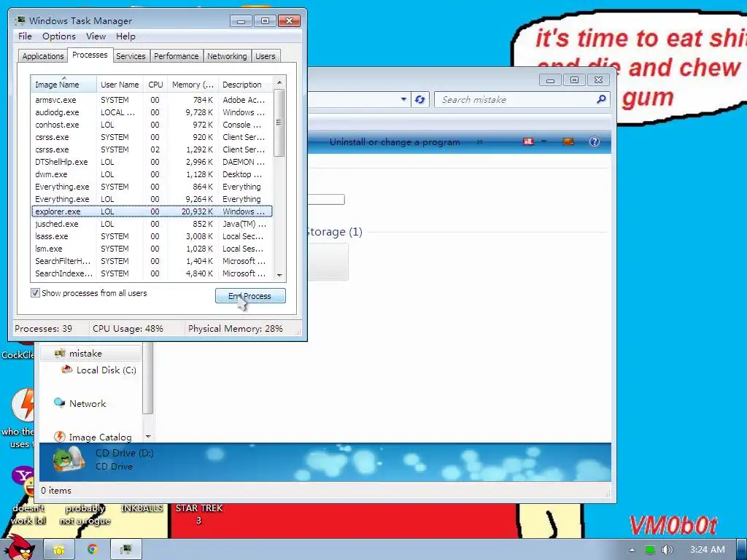Screen dimensions: 747x560
Task: Click the green tray status icon
Action: pyautogui.click(x=650, y=550)
